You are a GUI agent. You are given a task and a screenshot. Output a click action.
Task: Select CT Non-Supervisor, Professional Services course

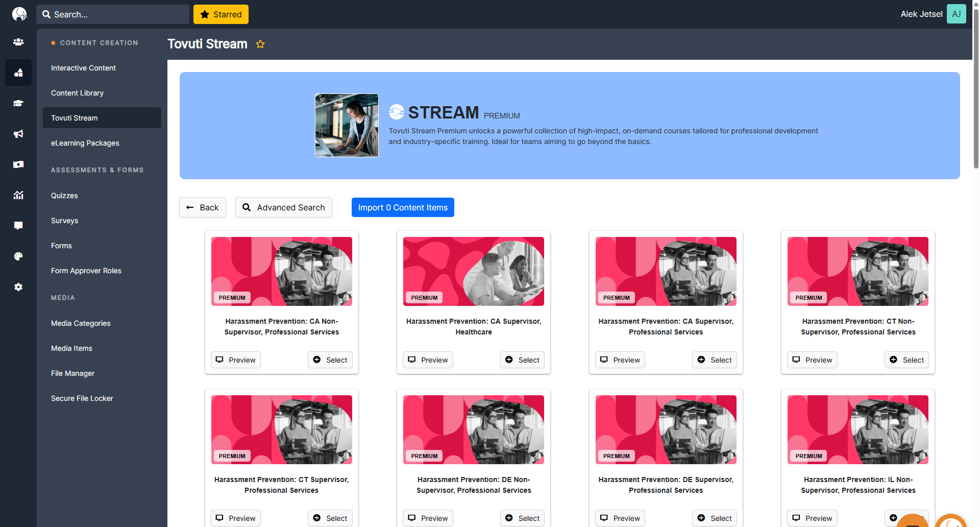coord(906,360)
